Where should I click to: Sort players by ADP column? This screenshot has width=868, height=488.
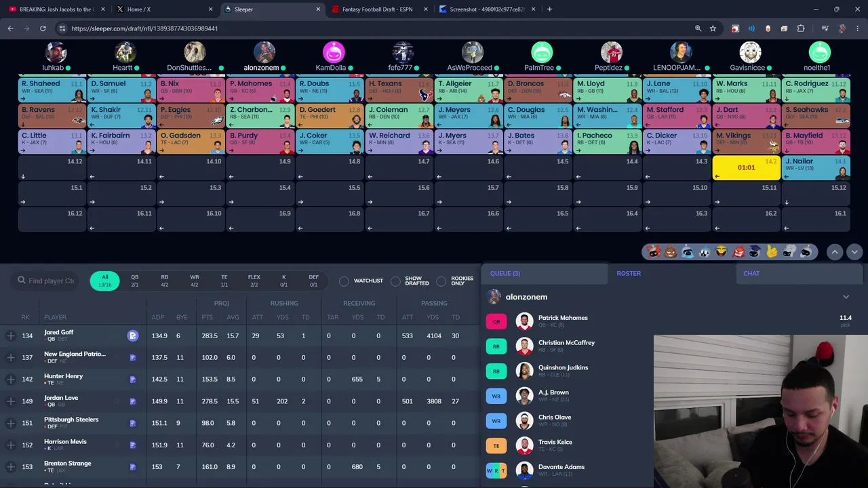coord(158,317)
